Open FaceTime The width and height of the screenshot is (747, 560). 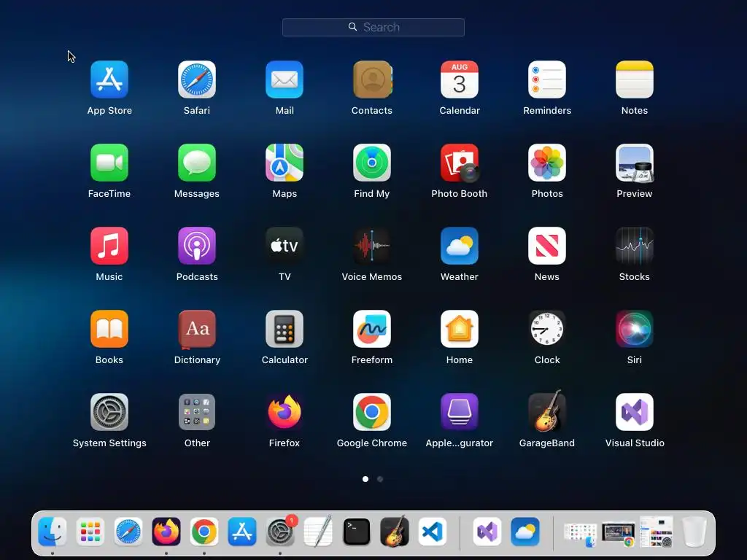point(109,163)
